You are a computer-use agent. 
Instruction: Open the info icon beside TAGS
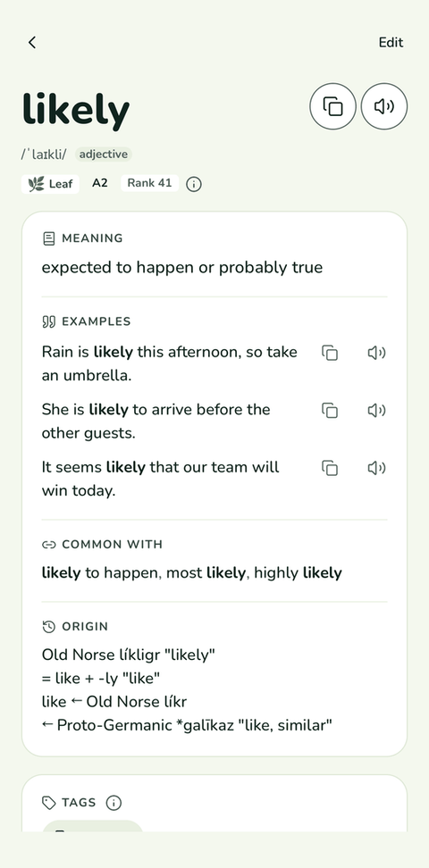tap(114, 803)
